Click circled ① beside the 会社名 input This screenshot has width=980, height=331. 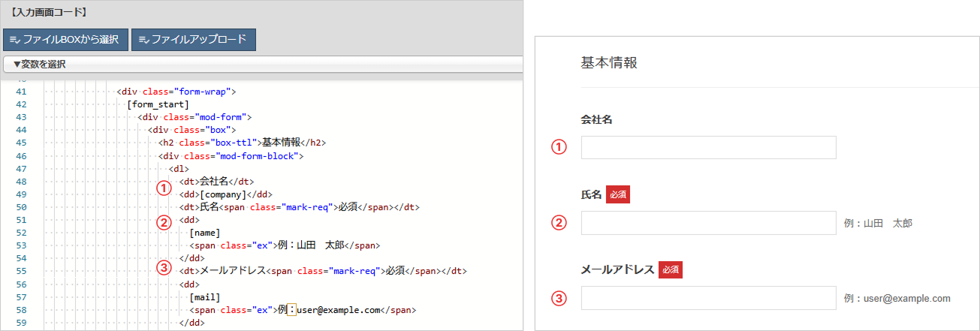[558, 147]
